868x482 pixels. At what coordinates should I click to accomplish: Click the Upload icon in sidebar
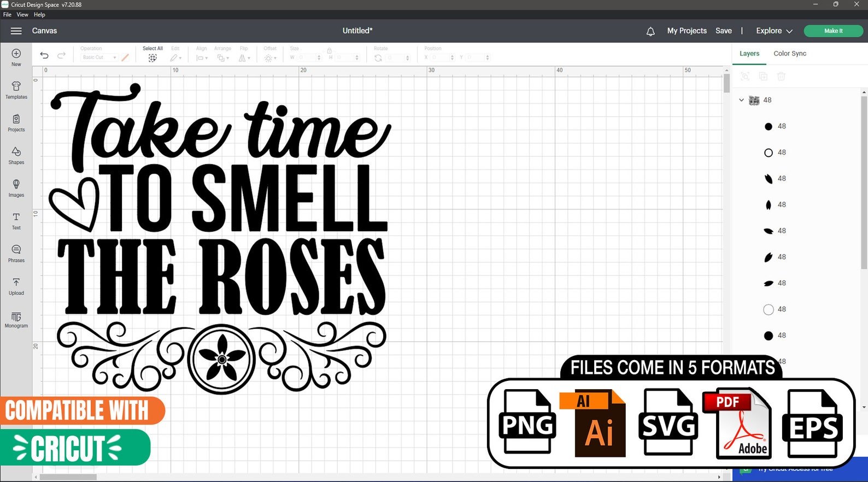[x=16, y=287]
